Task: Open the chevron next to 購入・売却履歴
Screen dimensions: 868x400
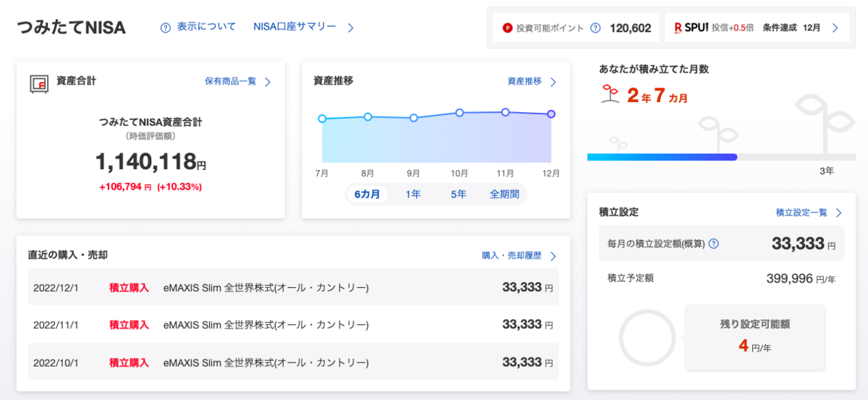Action: click(x=553, y=256)
